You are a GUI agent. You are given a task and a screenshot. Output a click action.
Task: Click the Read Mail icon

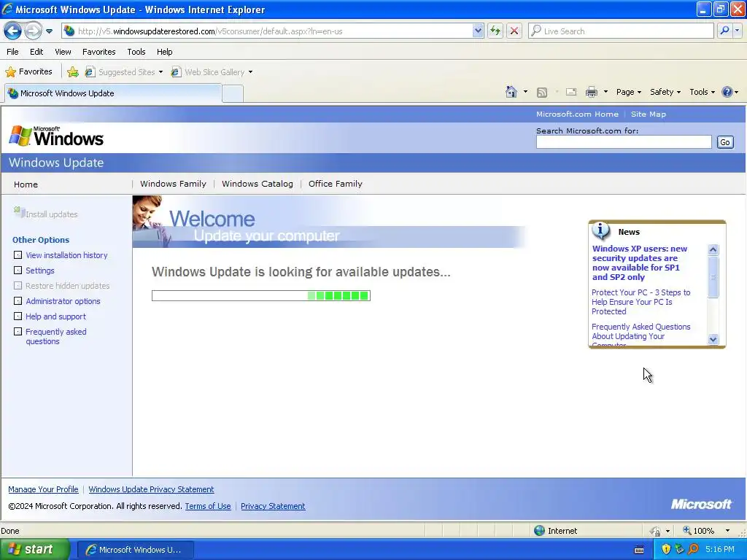[x=571, y=92]
